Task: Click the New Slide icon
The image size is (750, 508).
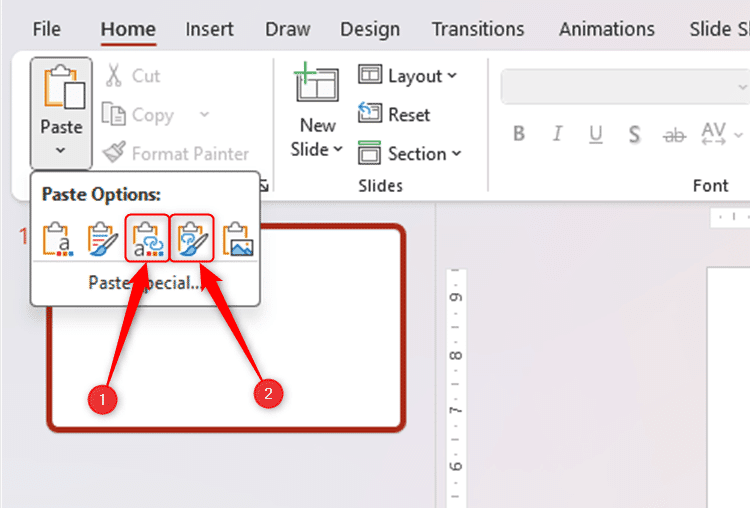Action: 316,81
